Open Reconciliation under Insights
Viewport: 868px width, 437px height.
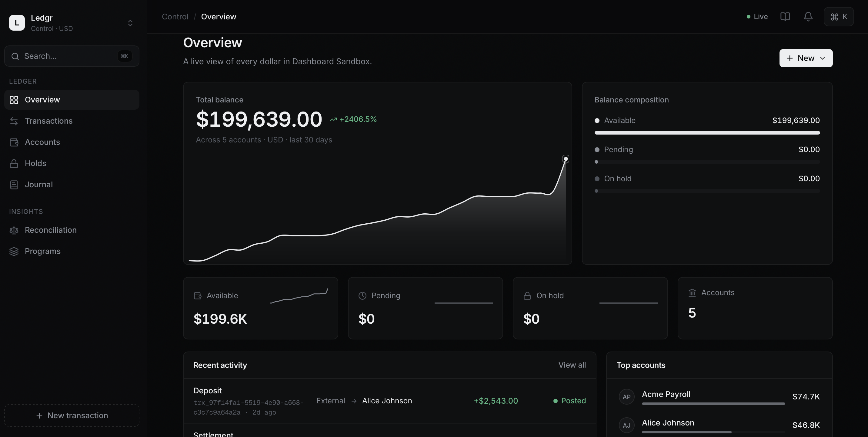(x=72, y=230)
